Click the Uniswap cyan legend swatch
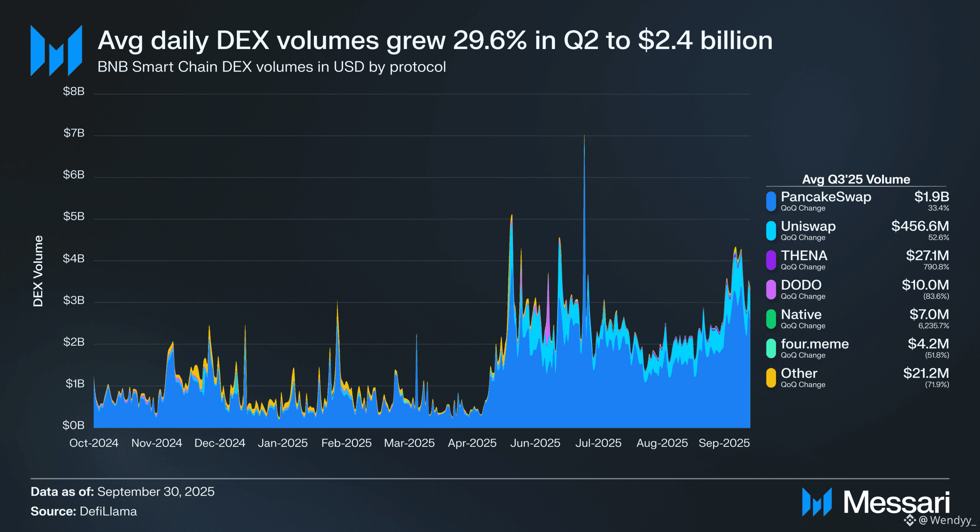The height and width of the screenshot is (532, 980). [x=771, y=231]
